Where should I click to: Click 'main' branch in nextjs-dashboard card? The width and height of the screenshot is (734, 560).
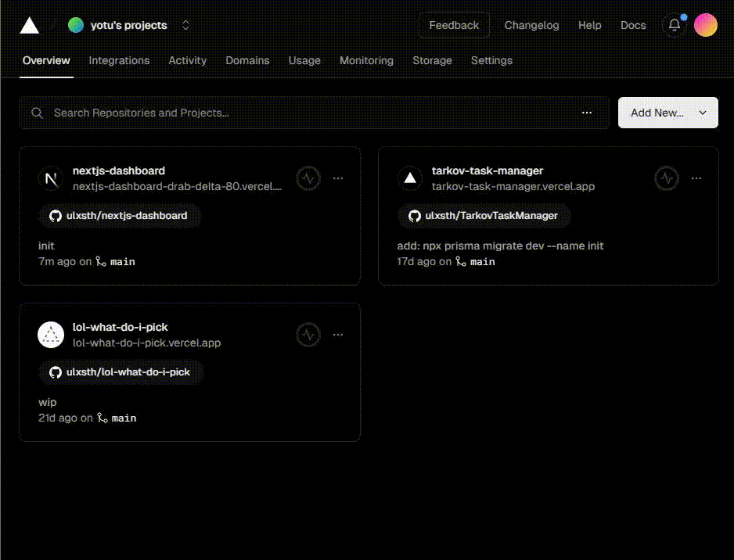[x=123, y=261]
